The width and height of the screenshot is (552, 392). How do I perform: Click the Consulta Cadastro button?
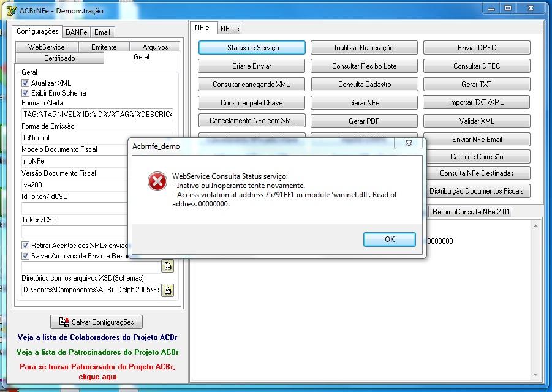pos(365,85)
